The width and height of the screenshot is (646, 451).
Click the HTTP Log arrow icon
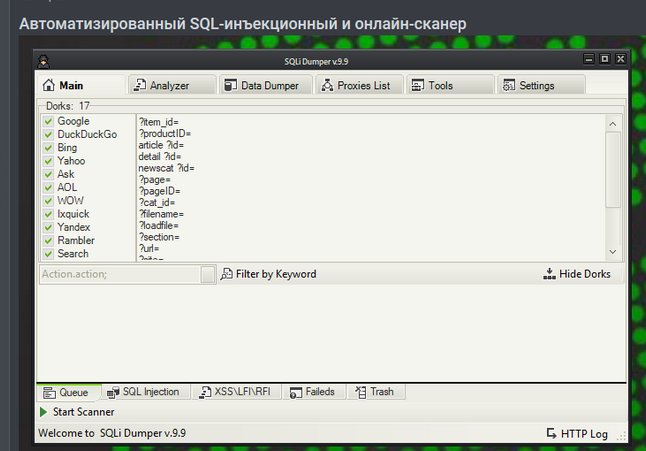coord(551,433)
